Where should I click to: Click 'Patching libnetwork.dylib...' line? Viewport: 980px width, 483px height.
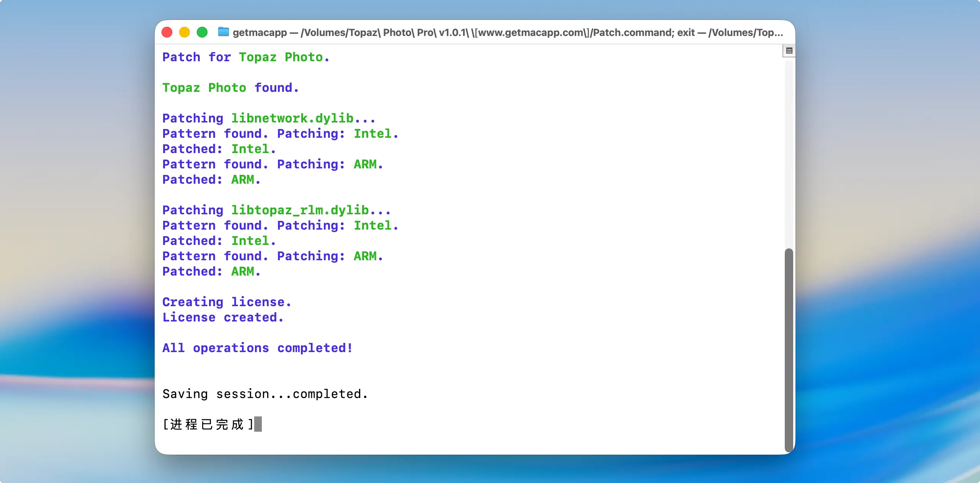click(x=269, y=118)
